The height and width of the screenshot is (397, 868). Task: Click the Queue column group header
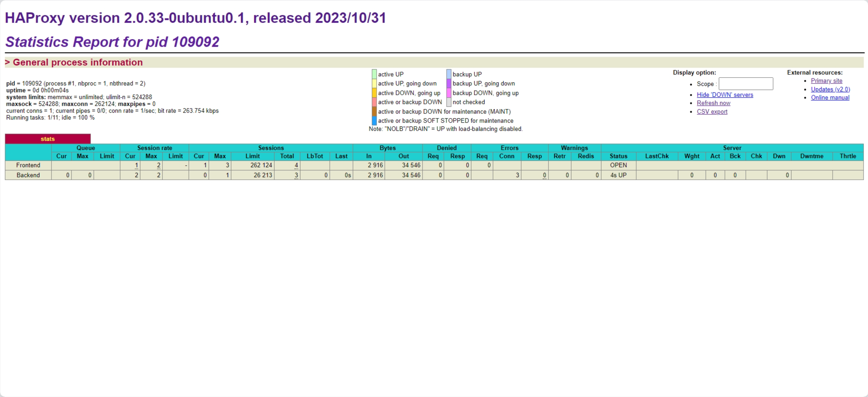(x=85, y=148)
